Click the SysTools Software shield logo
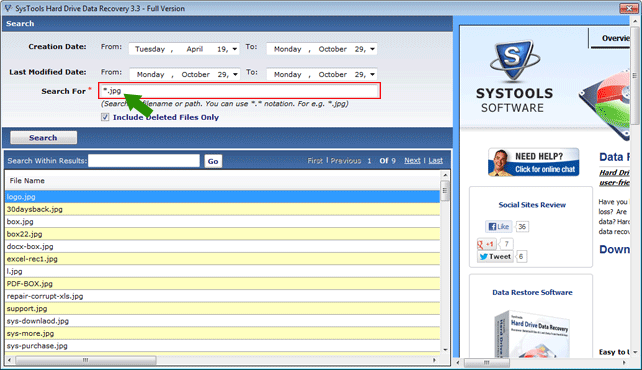 (514, 60)
